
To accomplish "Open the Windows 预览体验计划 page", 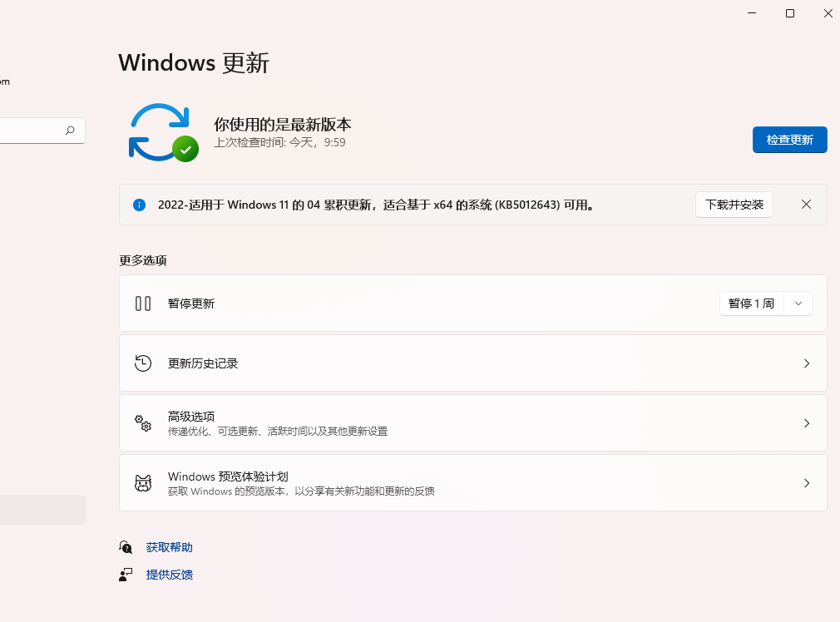I will click(x=806, y=482).
